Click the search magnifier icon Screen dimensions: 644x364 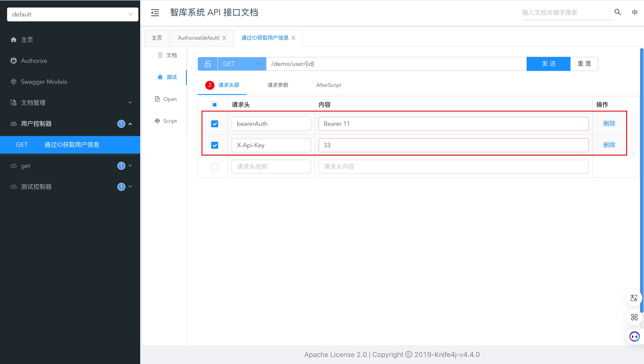pos(617,12)
